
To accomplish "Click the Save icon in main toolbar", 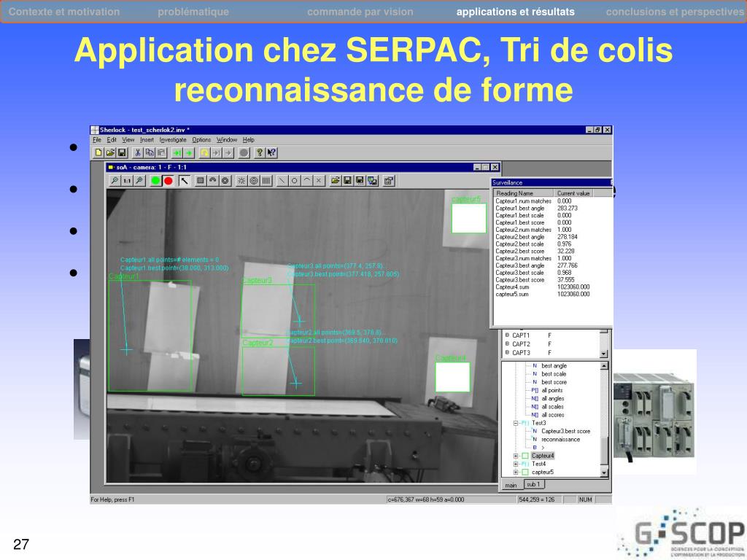I will [x=122, y=153].
